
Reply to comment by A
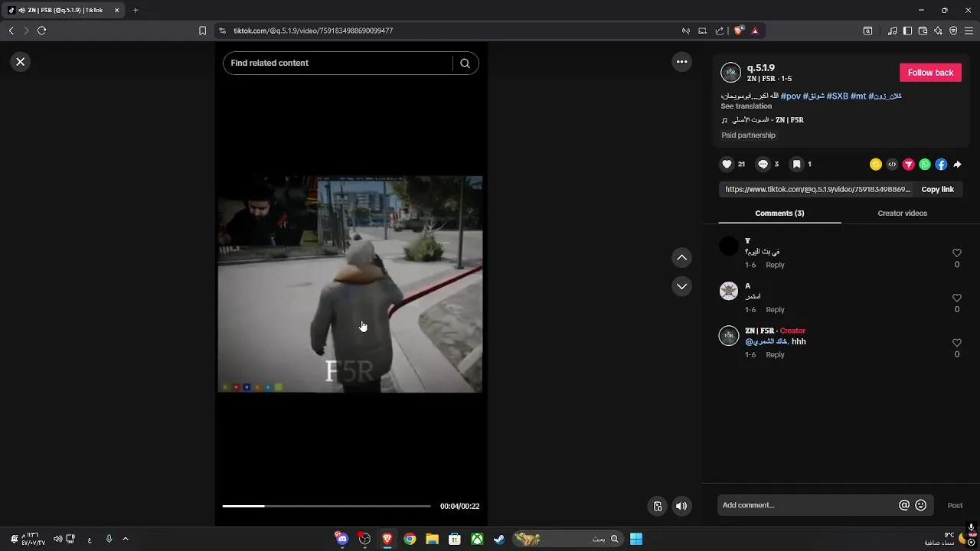(x=775, y=310)
